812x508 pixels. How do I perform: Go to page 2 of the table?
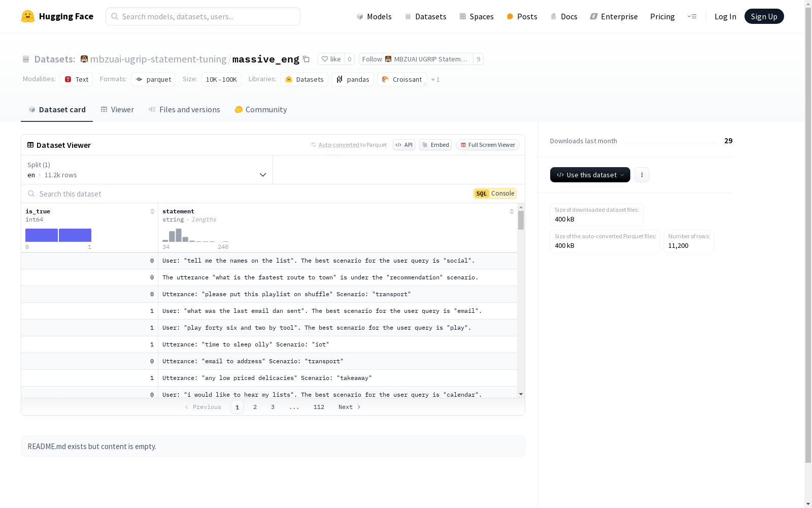tap(255, 407)
